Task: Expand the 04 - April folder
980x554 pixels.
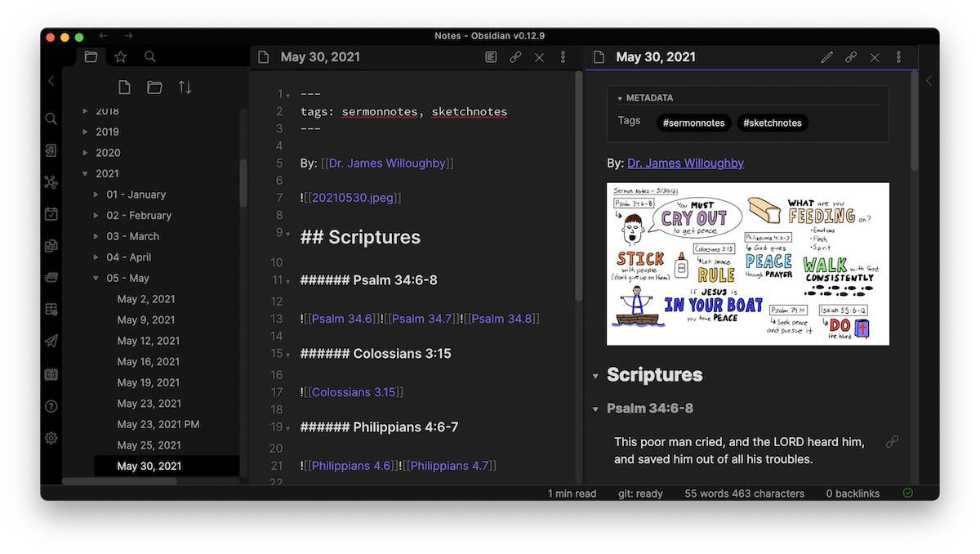Action: [x=96, y=257]
